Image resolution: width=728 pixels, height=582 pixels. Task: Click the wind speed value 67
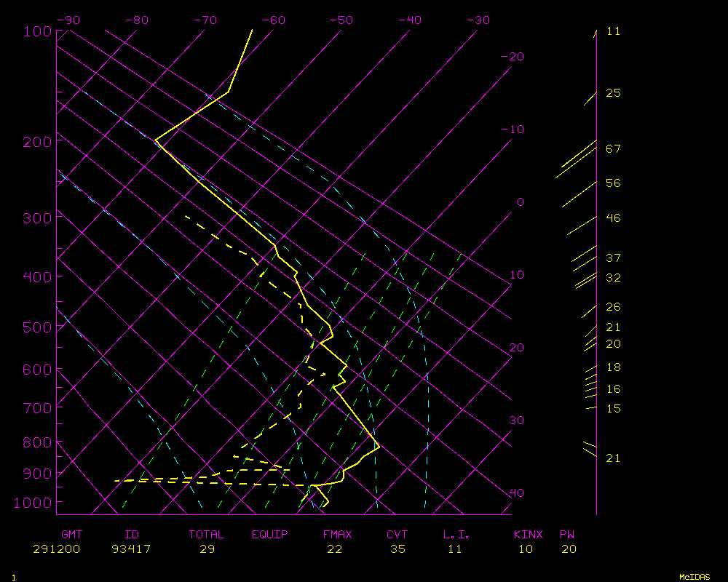[613, 149]
